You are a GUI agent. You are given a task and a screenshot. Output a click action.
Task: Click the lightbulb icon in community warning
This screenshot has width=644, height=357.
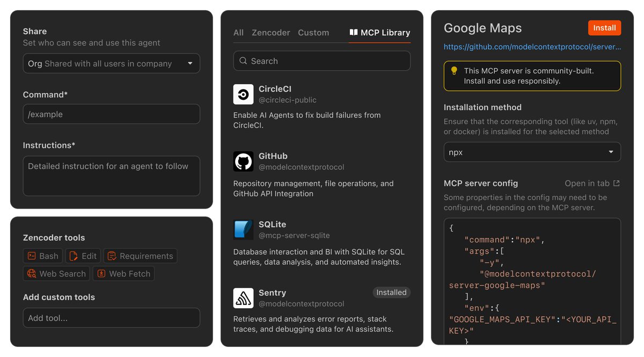point(454,71)
